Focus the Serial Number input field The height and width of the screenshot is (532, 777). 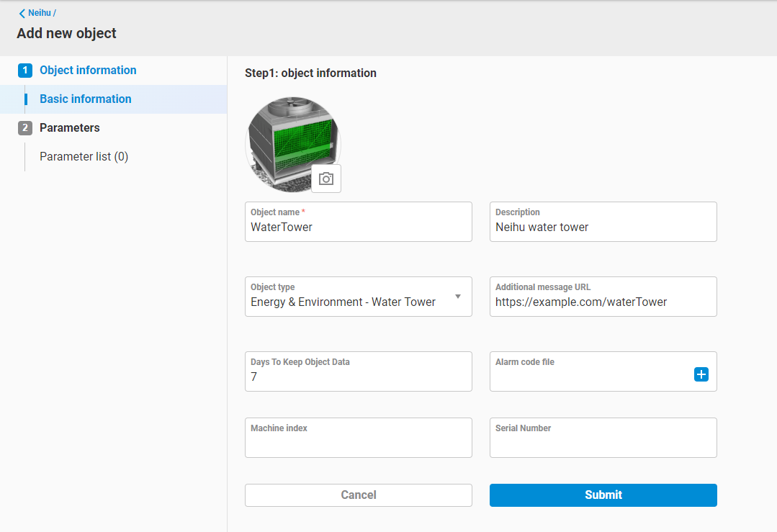[x=603, y=443]
